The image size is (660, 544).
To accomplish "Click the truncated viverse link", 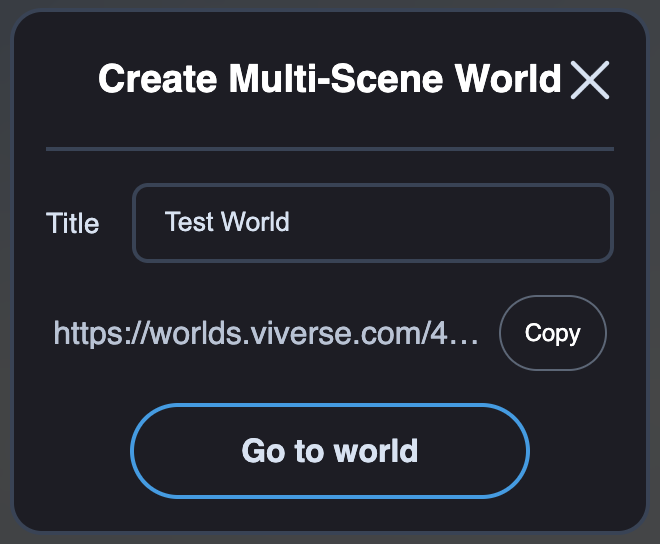I will [266, 333].
